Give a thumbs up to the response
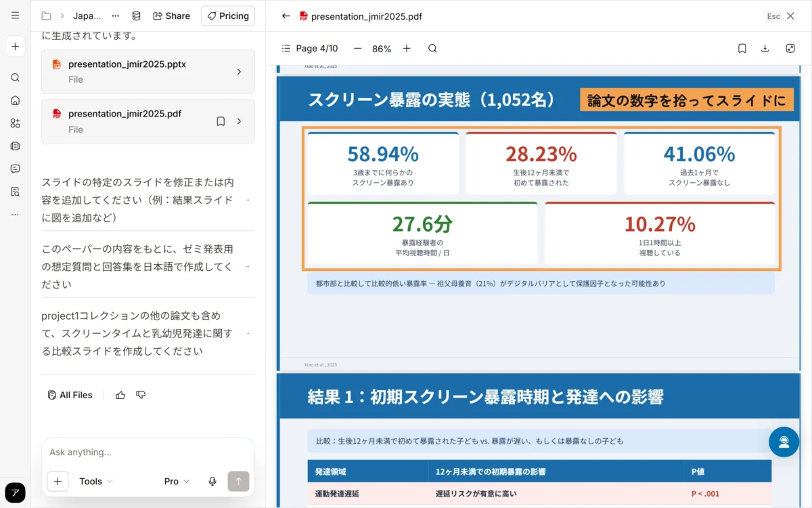Screen dimensions: 812x508 click(x=120, y=395)
